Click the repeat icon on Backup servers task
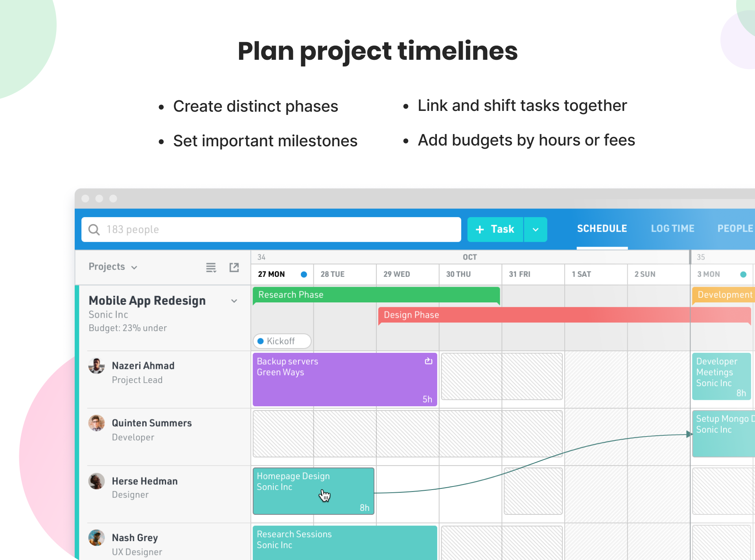 click(x=428, y=361)
